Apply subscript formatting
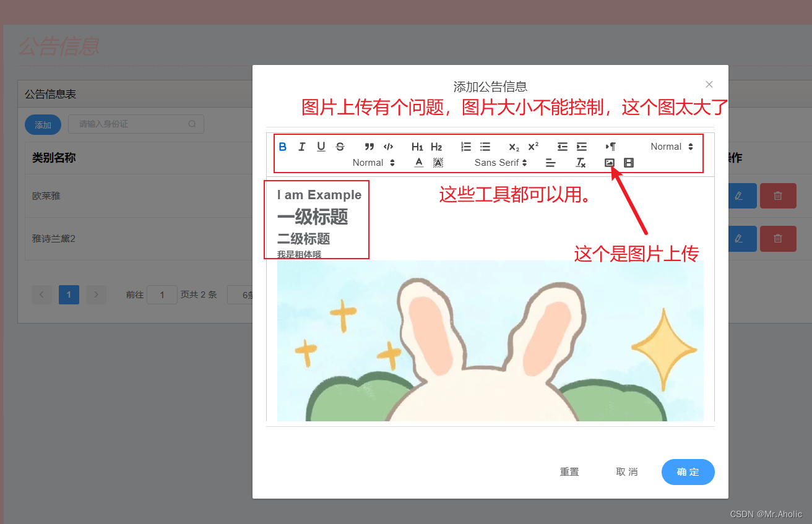Screen dimensions: 812x524 click(513, 147)
